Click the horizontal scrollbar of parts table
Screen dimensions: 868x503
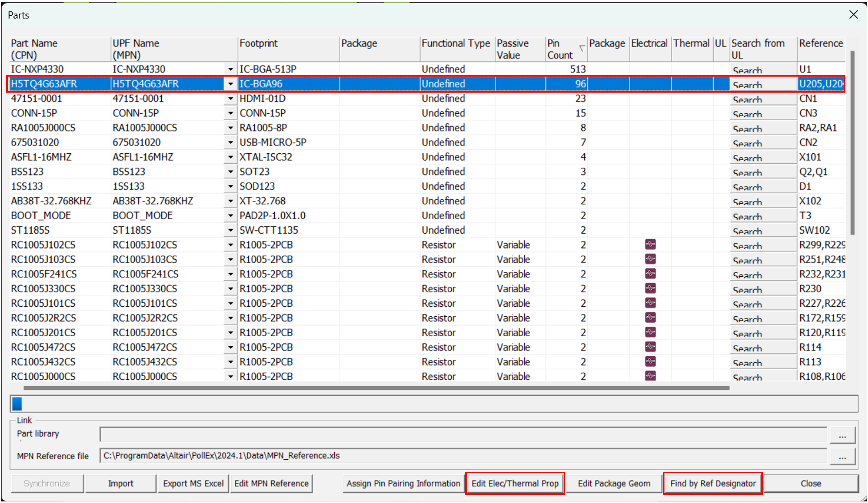[x=376, y=388]
